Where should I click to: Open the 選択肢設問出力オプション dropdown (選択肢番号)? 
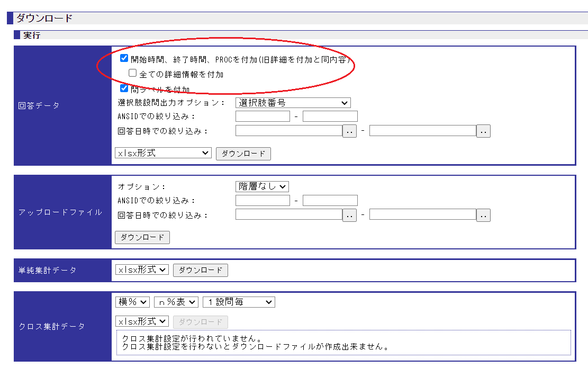293,103
